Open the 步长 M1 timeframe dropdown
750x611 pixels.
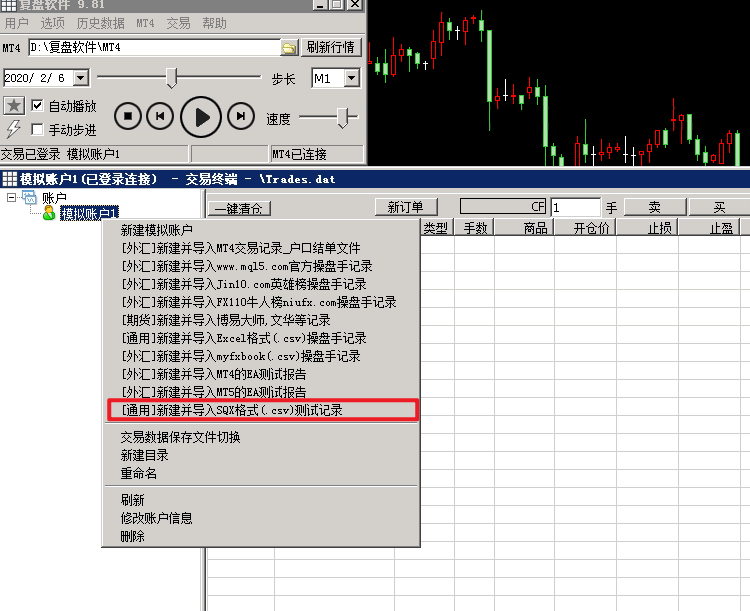click(x=351, y=78)
